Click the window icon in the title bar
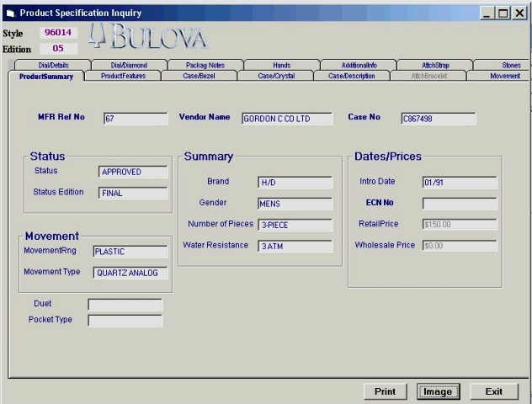 pyautogui.click(x=10, y=13)
